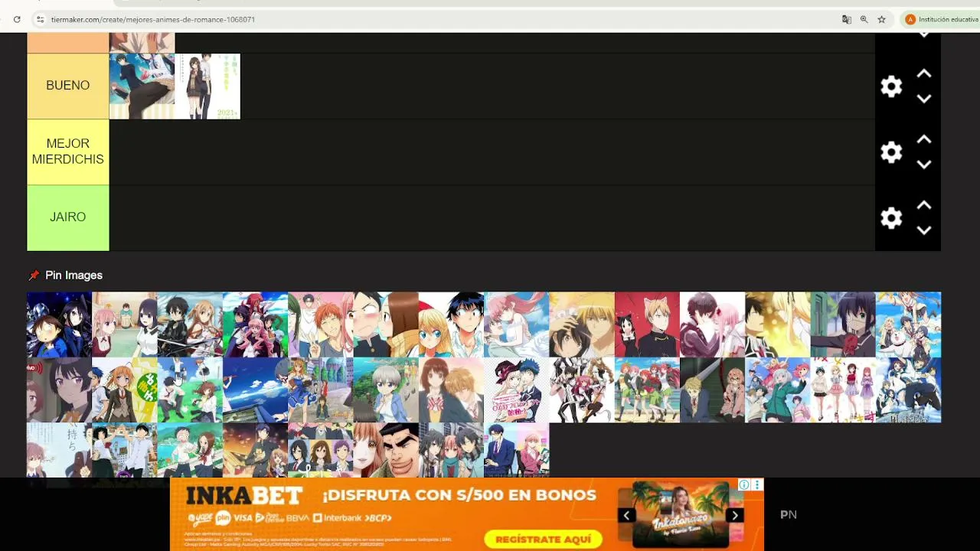This screenshot has width=980, height=551.
Task: Move the BUENO tier down
Action: [924, 99]
